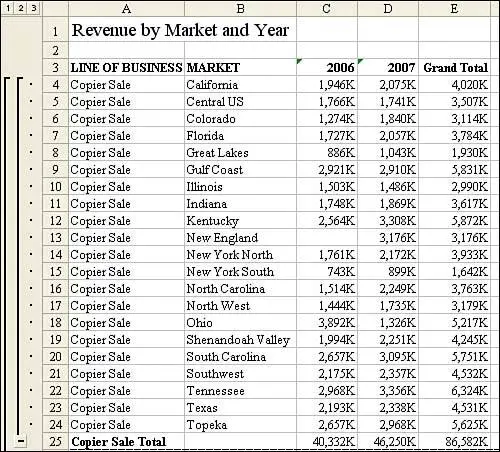Show outline level 3 detail rows

(34, 8)
